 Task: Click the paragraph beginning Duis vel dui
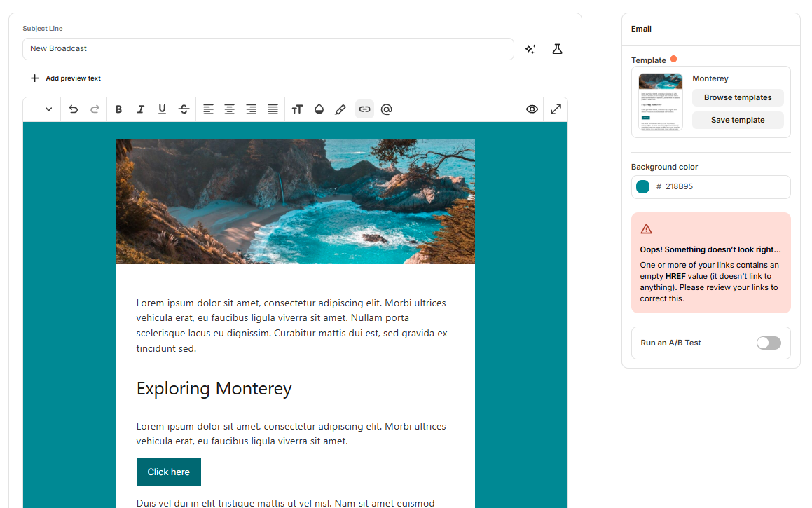[x=285, y=503]
